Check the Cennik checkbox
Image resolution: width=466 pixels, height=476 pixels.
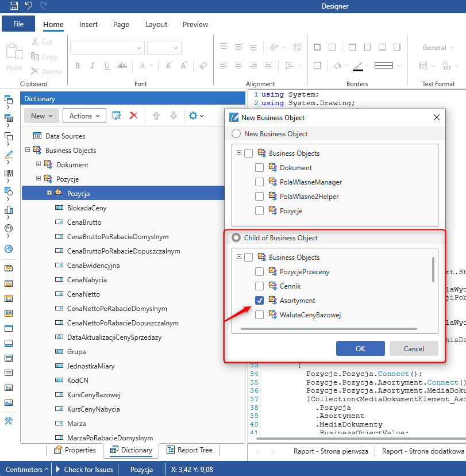tap(260, 286)
